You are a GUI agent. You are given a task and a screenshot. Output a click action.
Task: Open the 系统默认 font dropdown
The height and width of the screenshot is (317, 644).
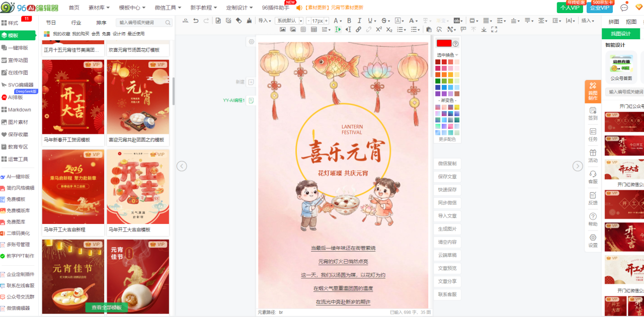coord(289,21)
